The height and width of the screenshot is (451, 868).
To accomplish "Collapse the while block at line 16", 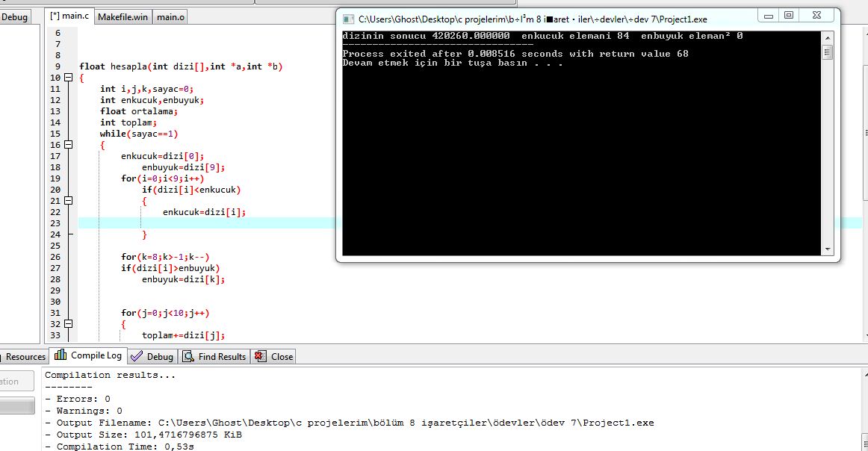I will pos(68,145).
